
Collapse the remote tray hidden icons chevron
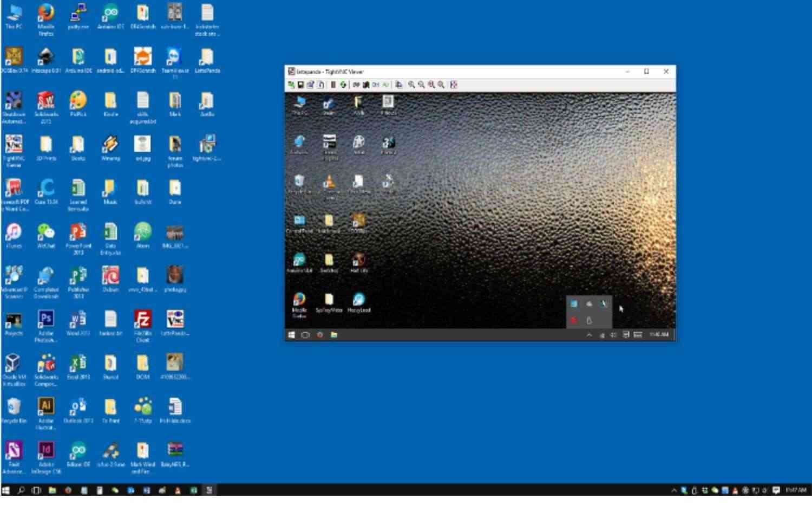[x=589, y=335]
